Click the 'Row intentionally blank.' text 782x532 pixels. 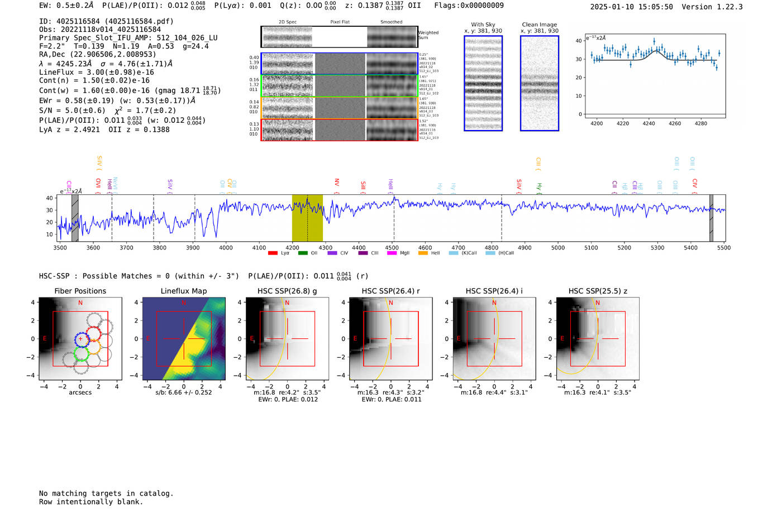point(91,502)
